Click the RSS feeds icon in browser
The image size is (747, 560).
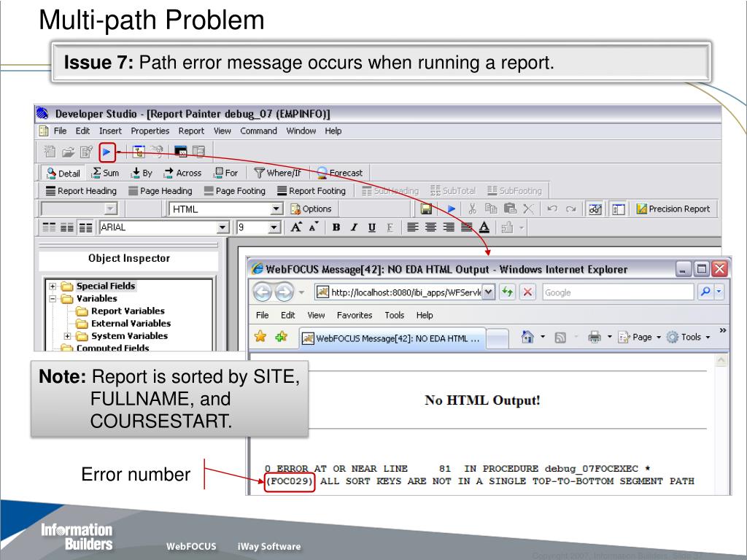[560, 337]
